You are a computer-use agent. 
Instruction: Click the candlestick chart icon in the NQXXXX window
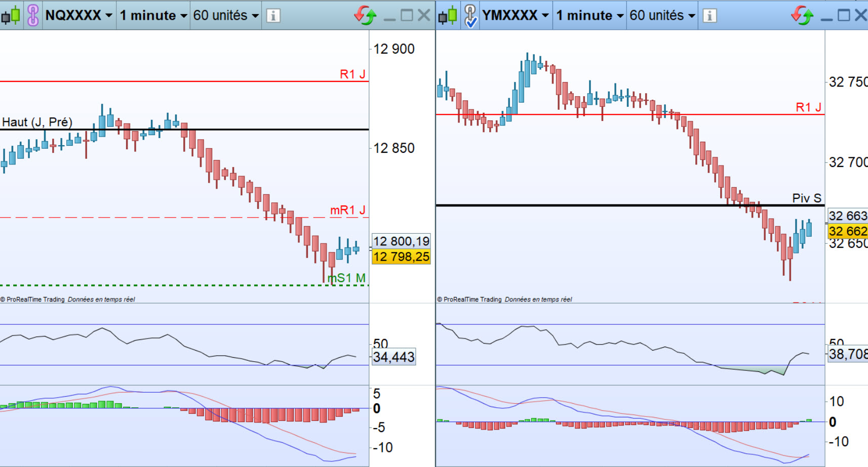click(x=11, y=16)
